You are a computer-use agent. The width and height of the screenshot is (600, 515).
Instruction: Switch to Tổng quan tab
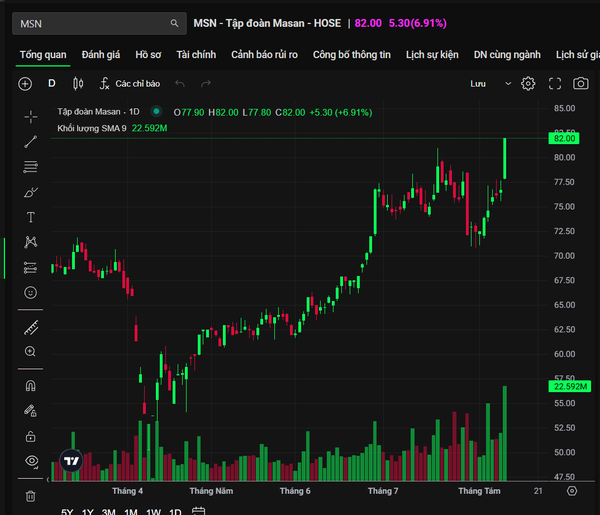(43, 55)
